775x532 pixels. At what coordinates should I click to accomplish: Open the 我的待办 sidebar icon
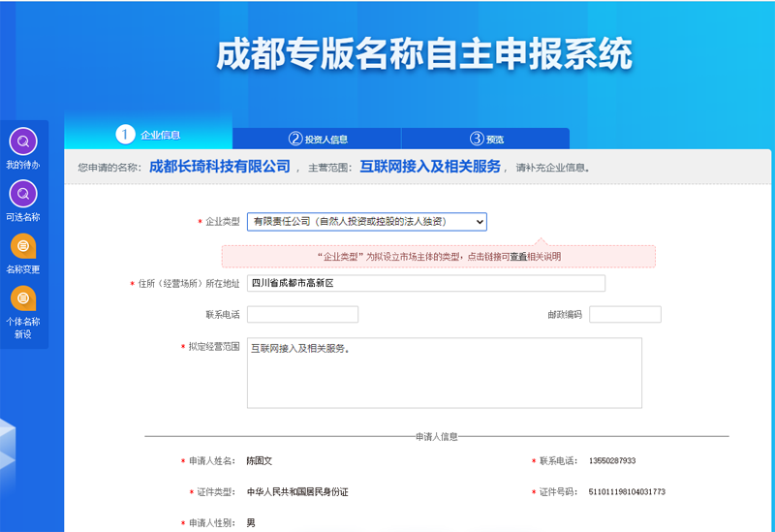click(23, 141)
